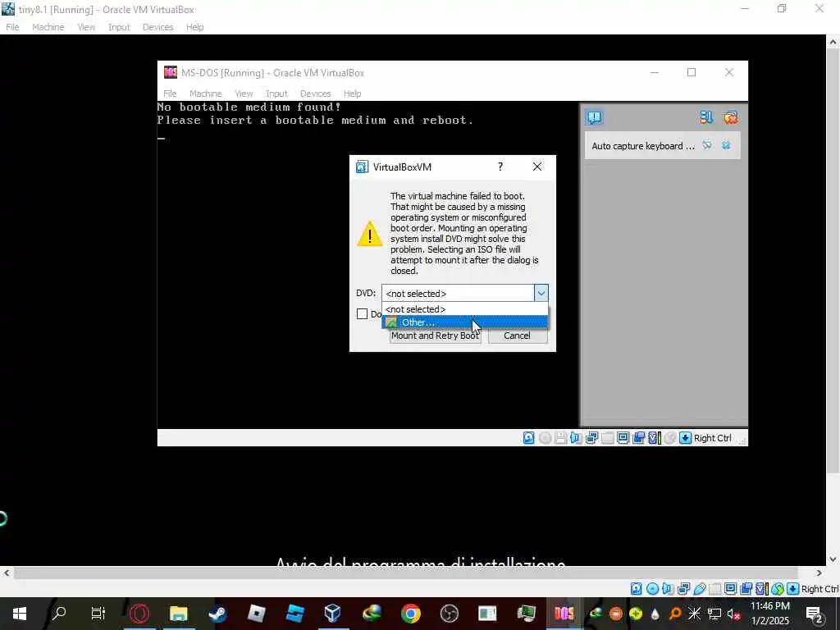The width and height of the screenshot is (840, 630).
Task: Open Task View on the taskbar
Action: [x=98, y=614]
